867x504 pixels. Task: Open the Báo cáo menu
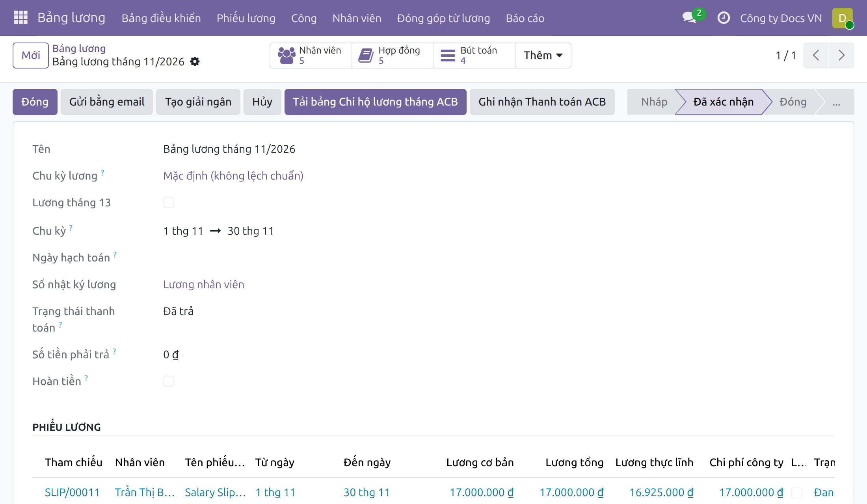525,18
